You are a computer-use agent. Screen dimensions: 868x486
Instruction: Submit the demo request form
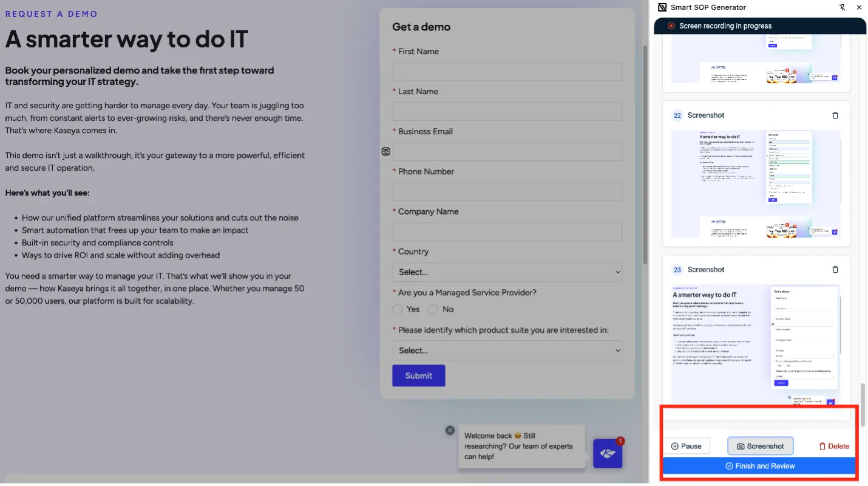[x=418, y=375]
